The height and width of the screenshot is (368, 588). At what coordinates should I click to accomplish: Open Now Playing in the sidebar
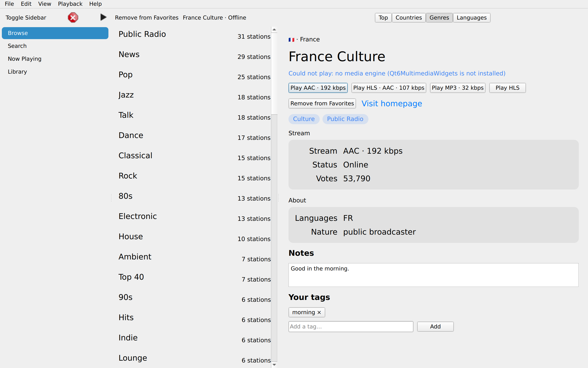coord(55,59)
